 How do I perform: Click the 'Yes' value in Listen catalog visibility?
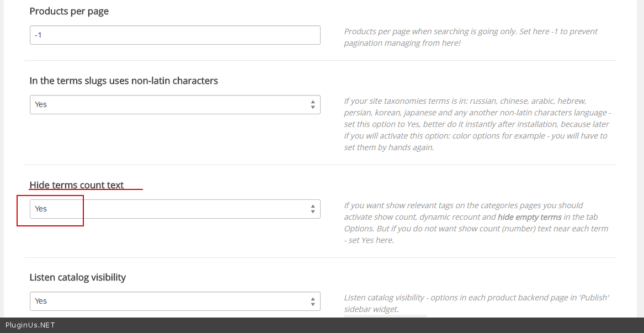[x=41, y=301]
